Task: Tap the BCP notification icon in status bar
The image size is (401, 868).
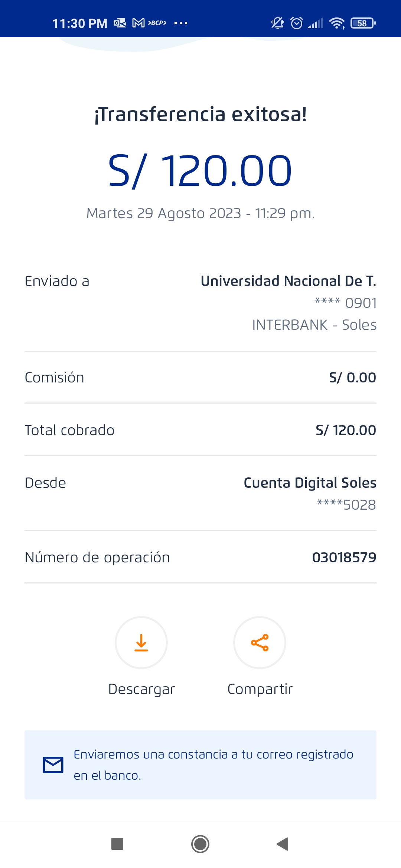Action: tap(157, 23)
